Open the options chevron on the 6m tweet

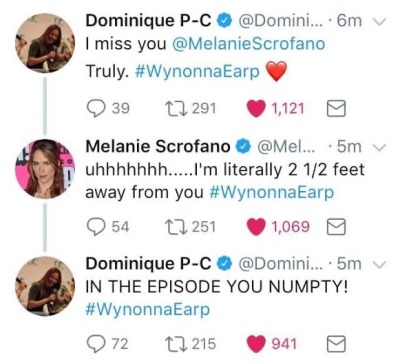pyautogui.click(x=379, y=22)
